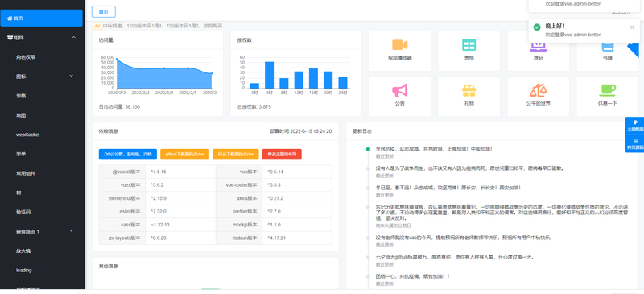
Task: Open the pink 公告 megaphone icon
Action: point(399,90)
